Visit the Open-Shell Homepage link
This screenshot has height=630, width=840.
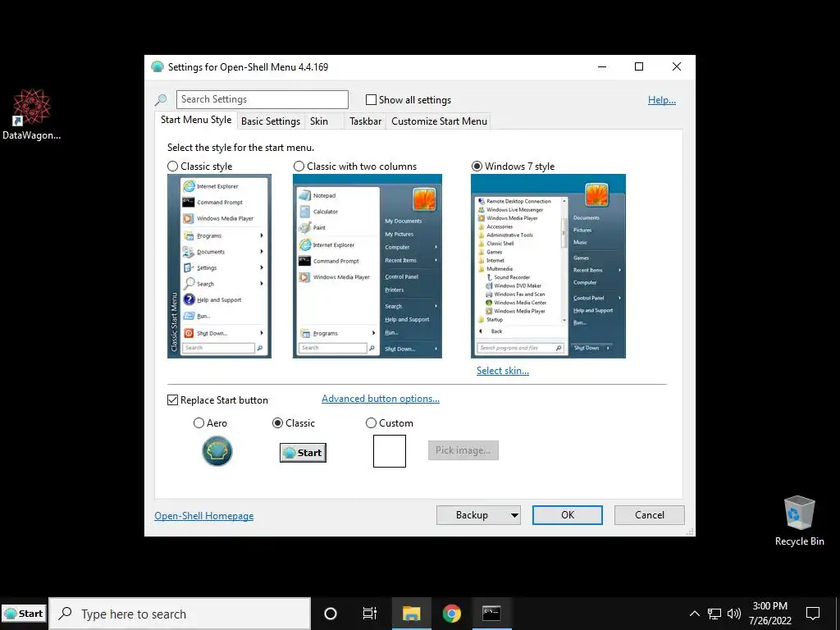(x=204, y=516)
